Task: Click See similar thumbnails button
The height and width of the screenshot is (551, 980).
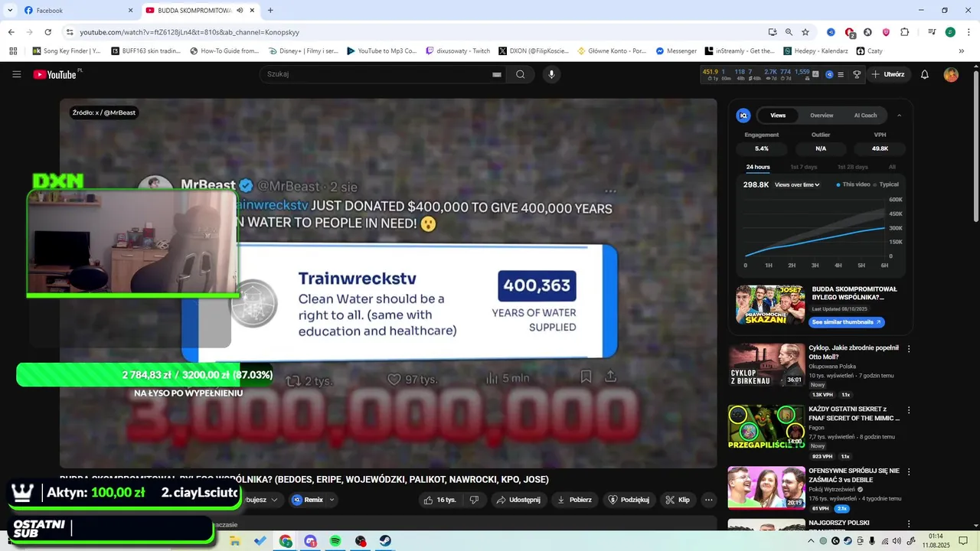Action: coord(846,322)
